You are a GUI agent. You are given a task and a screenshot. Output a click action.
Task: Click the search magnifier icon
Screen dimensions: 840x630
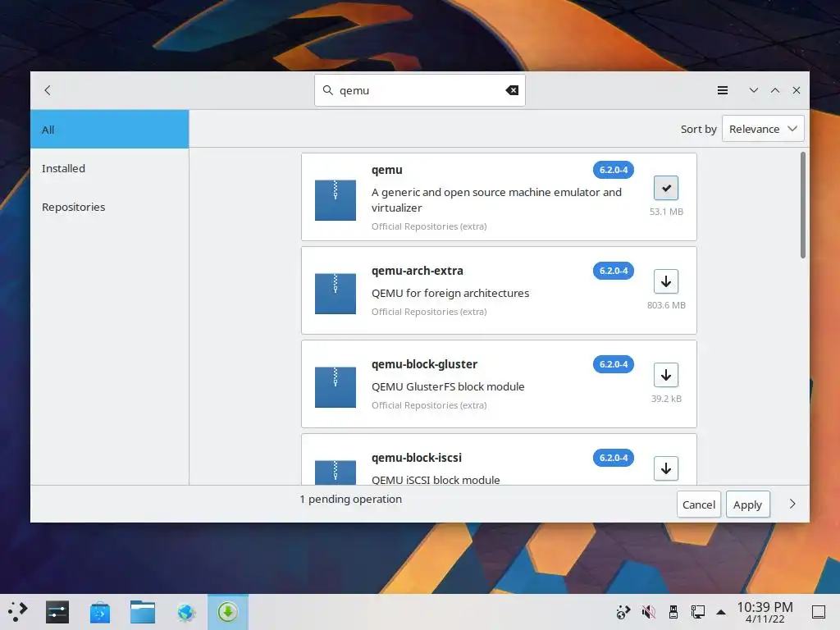tap(328, 90)
